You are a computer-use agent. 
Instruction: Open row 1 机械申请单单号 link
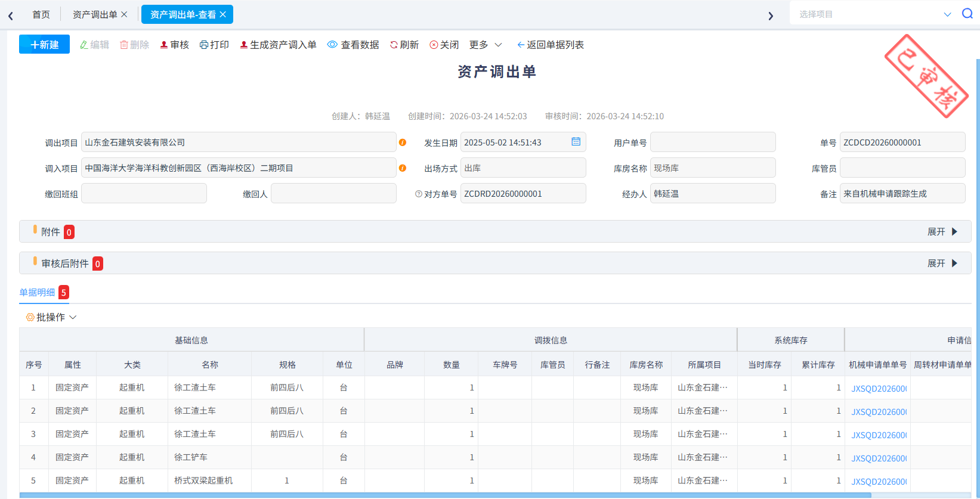point(879,388)
